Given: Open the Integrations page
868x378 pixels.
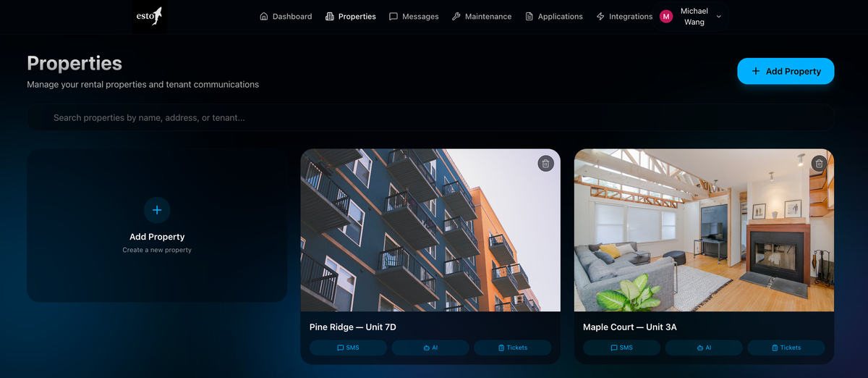Looking at the screenshot, I should (x=624, y=16).
